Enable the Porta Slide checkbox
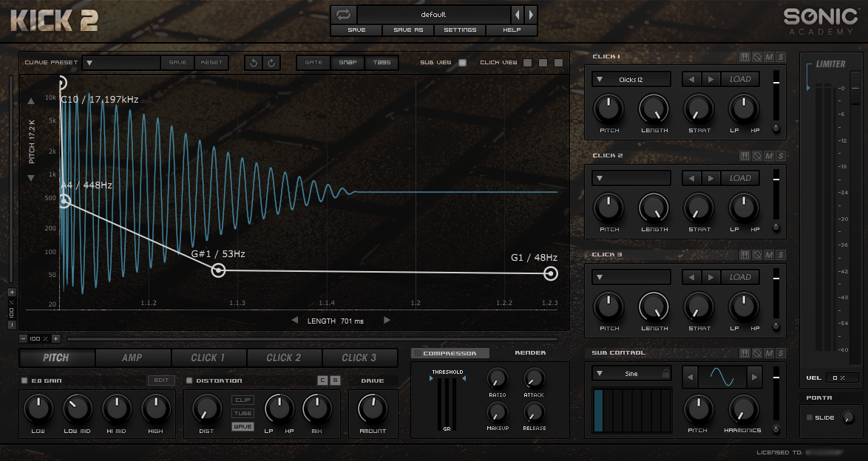 [810, 418]
